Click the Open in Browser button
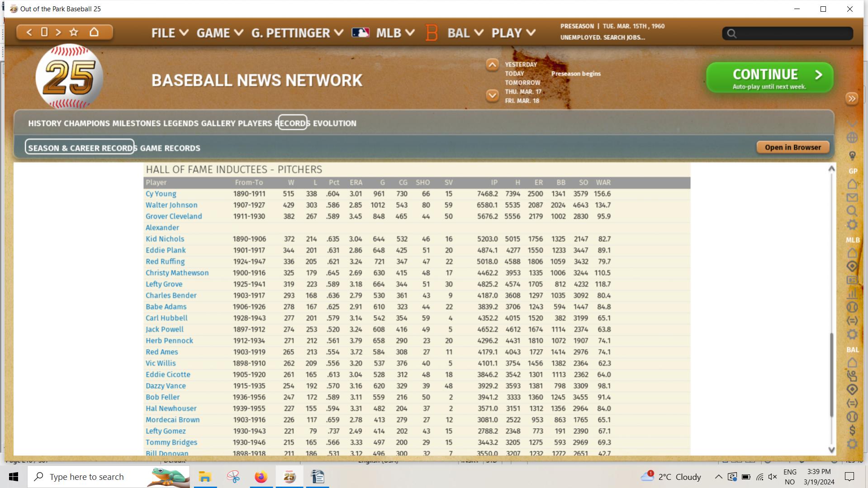 pyautogui.click(x=792, y=147)
